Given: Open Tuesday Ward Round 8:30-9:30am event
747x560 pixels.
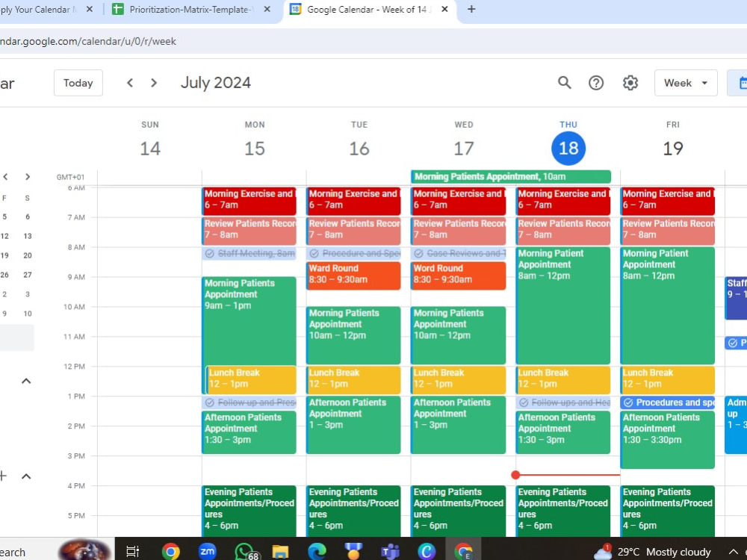Looking at the screenshot, I should 353,276.
